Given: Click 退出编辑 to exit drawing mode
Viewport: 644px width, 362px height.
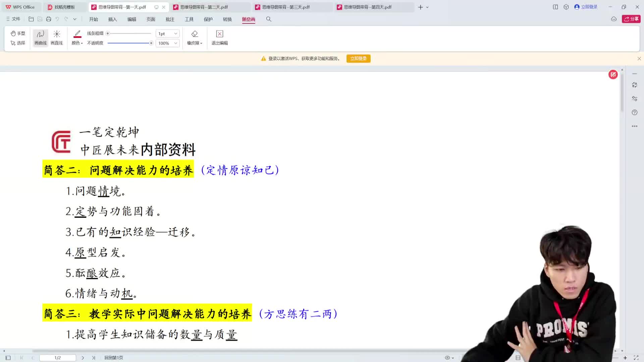Looking at the screenshot, I should point(219,38).
